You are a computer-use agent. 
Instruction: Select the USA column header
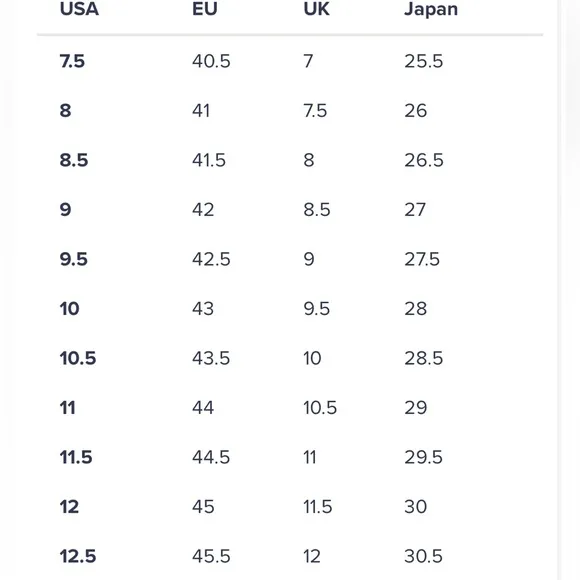point(79,9)
